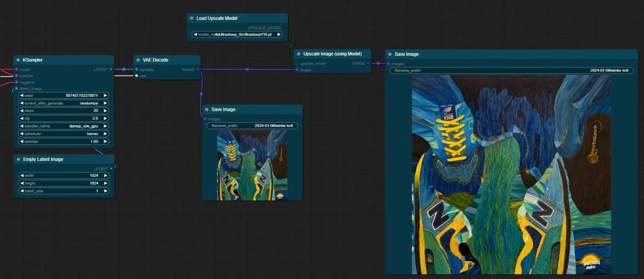Select the Upscale Image (using Model) title
The image size is (644, 279).
(x=333, y=54)
